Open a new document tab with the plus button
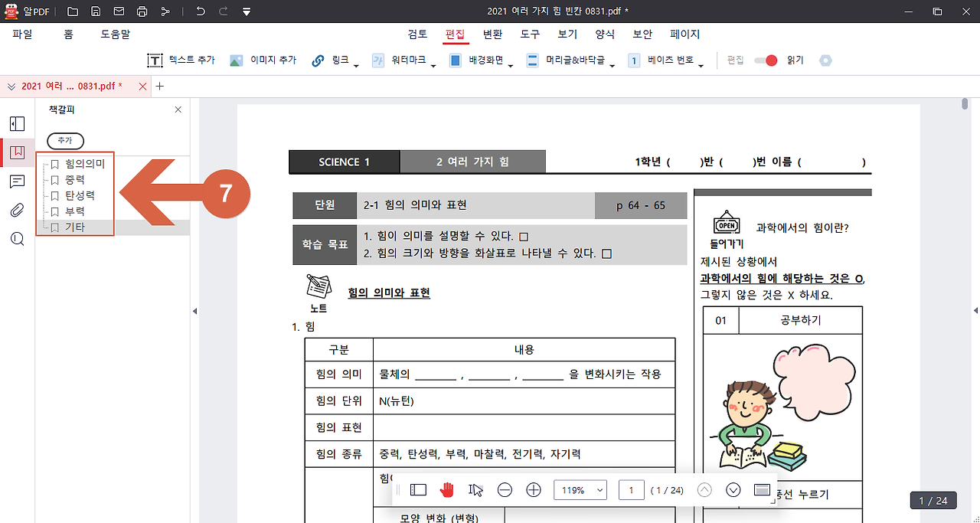This screenshot has width=980, height=523. [159, 87]
